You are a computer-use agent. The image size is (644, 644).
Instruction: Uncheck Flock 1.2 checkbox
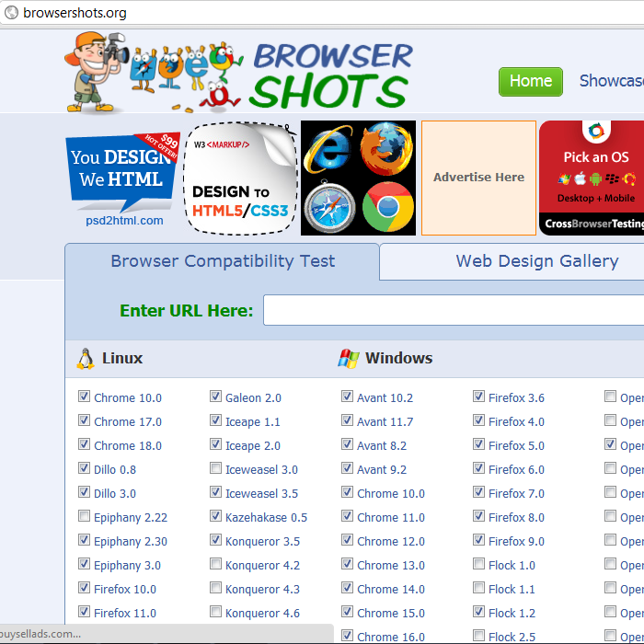click(x=478, y=611)
